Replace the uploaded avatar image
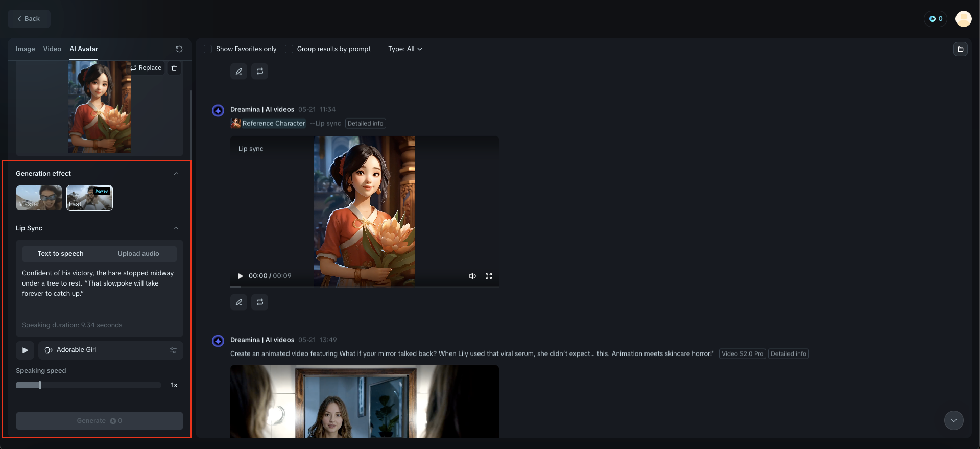The image size is (980, 449). (146, 68)
